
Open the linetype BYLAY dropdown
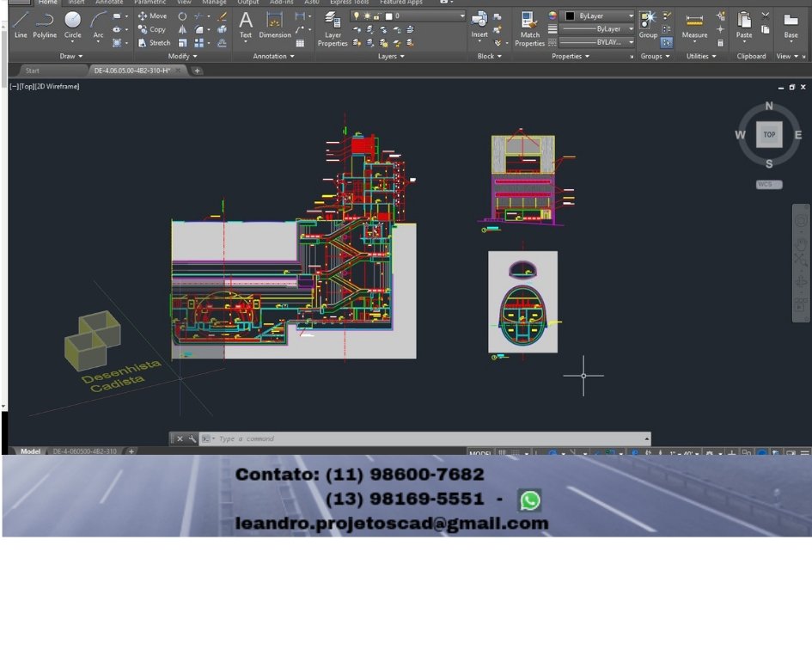point(596,42)
